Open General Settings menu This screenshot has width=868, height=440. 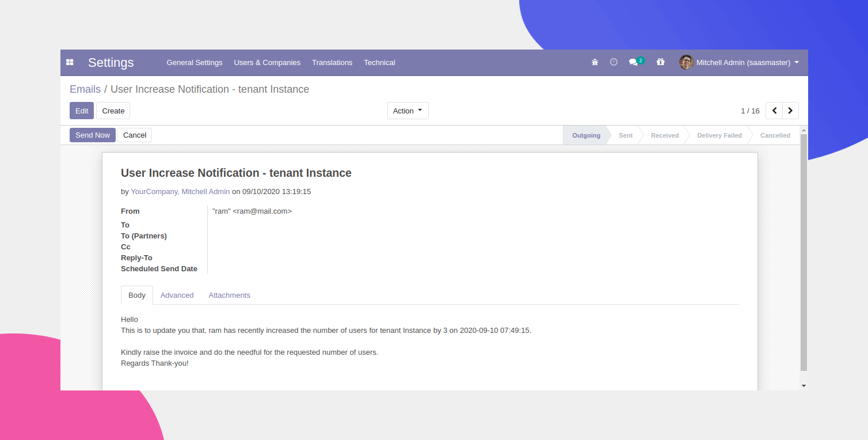(195, 62)
